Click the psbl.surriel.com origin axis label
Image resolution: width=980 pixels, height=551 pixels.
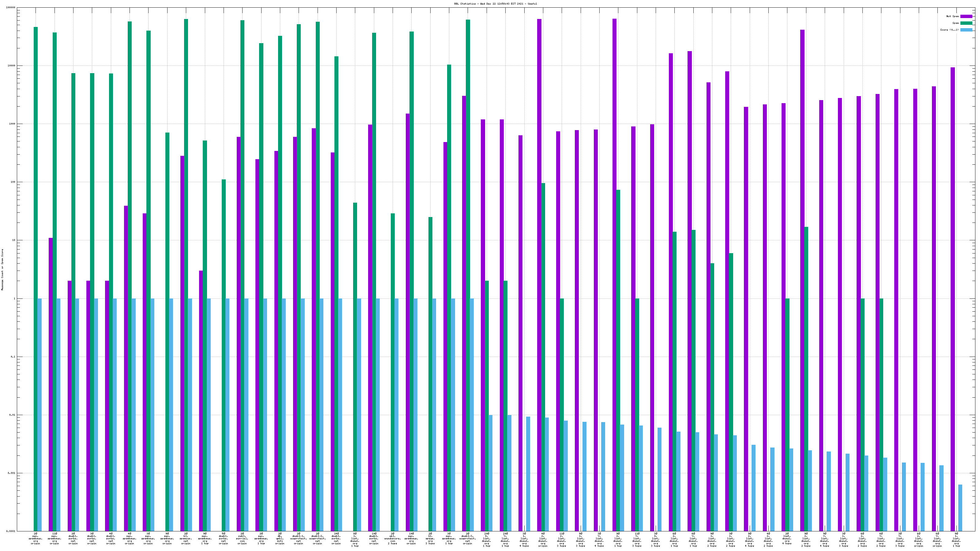(242, 538)
